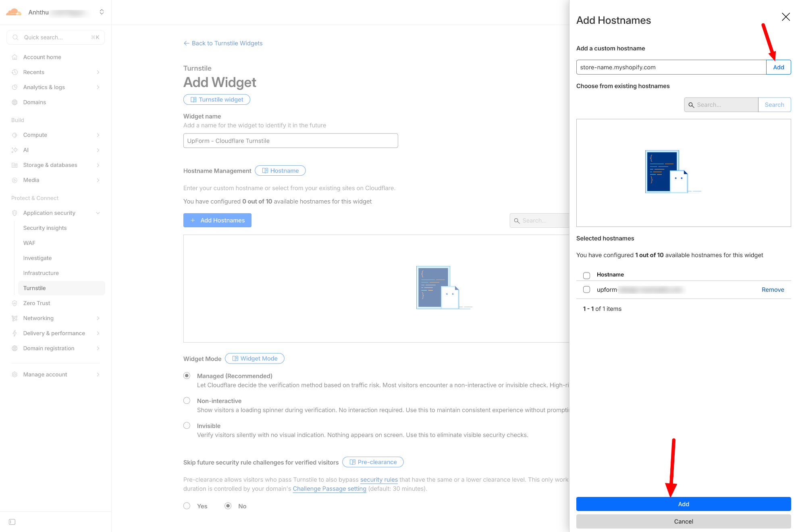Click the Widget name input field
The height and width of the screenshot is (532, 798).
291,141
